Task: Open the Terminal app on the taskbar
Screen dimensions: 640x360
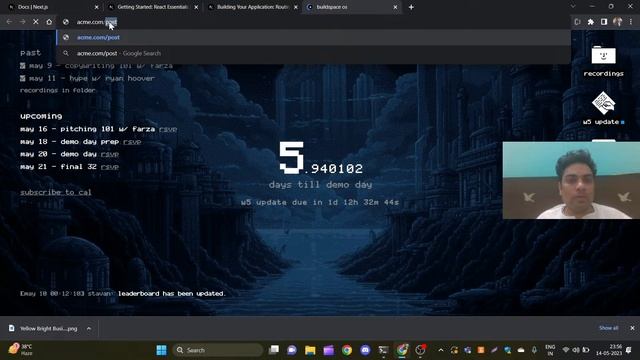Action: coord(383,350)
